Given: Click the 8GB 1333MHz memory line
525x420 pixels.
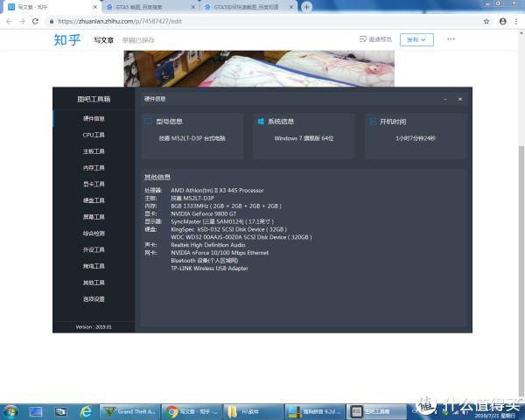Looking at the screenshot, I should point(226,206).
